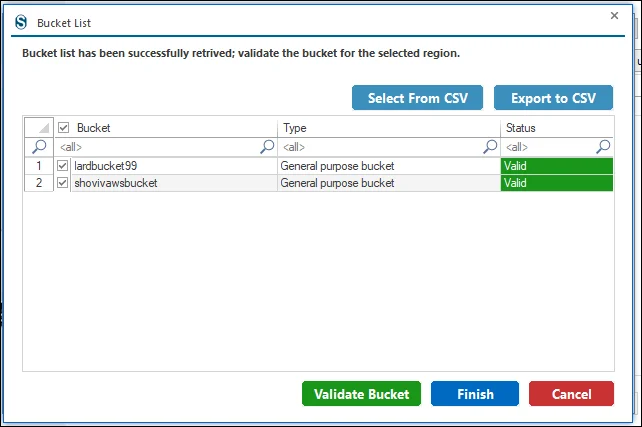The width and height of the screenshot is (642, 427).
Task: Click the search icon in the row-number filter cell
Action: pyautogui.click(x=39, y=147)
